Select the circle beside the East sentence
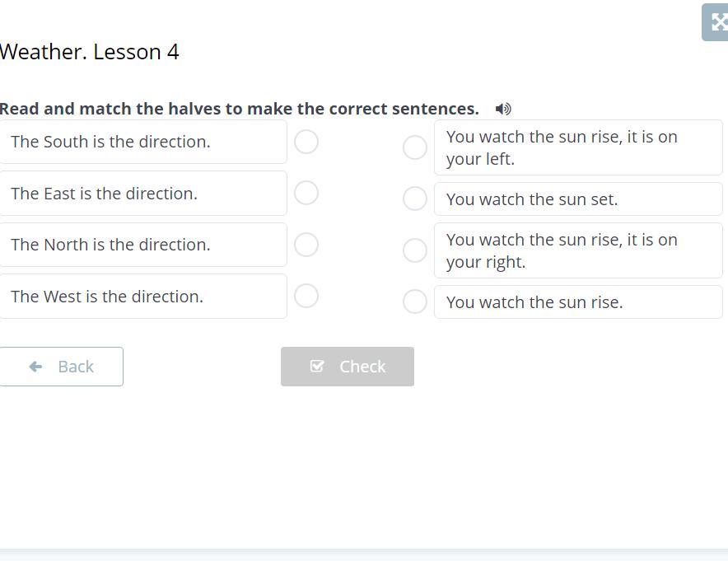Screen dimensions: 728x561 point(306,193)
